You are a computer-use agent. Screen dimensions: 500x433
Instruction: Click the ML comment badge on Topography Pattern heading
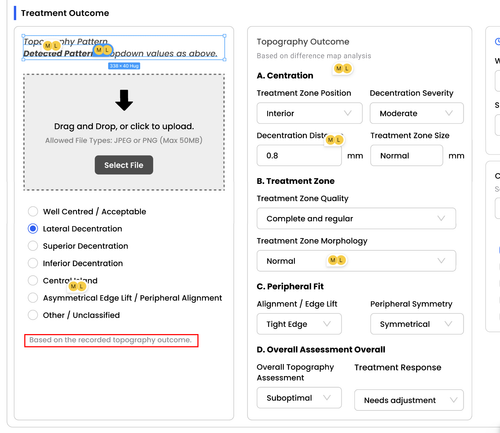pyautogui.click(x=52, y=46)
